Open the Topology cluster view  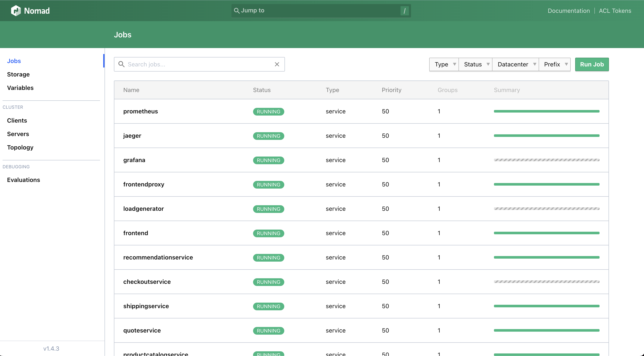(x=20, y=147)
